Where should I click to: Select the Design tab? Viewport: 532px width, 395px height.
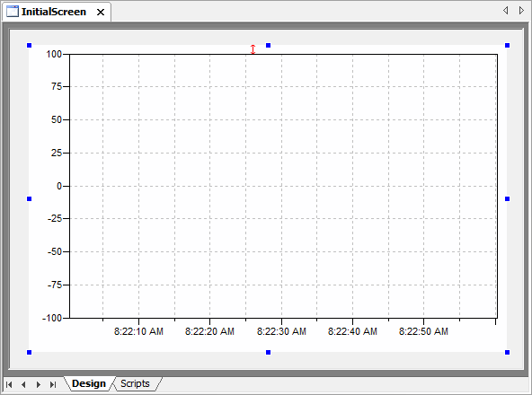(x=89, y=383)
